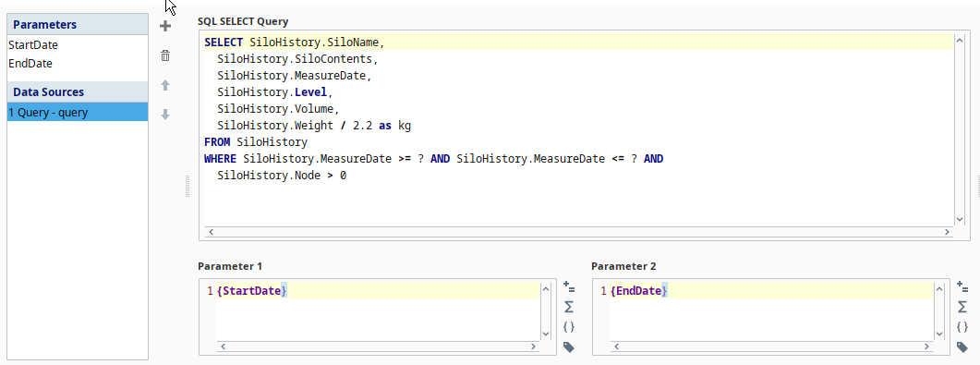Add a new item with the plus icon
The height and width of the screenshot is (365, 980).
coord(165,26)
